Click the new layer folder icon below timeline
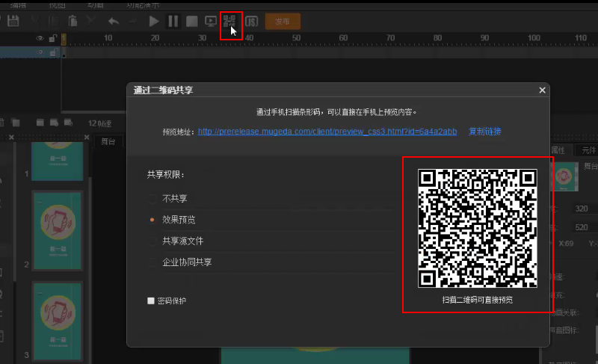The image size is (598, 364). pyautogui.click(x=16, y=123)
